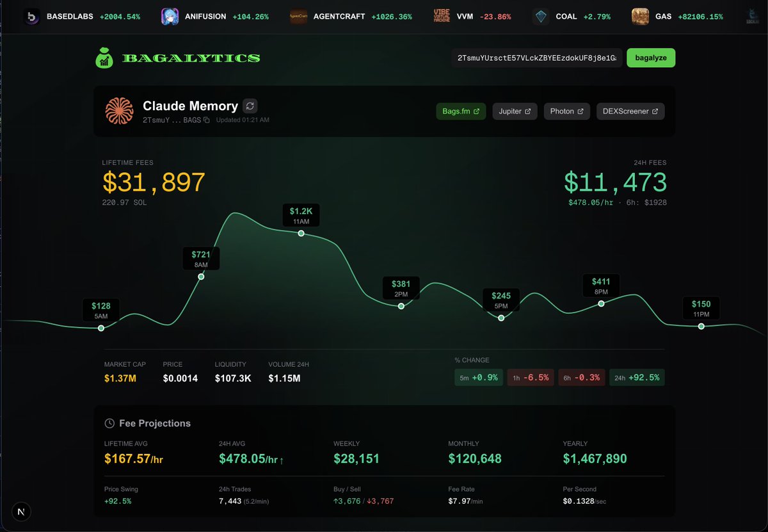Click the volume 24H $1.15M value

click(x=284, y=378)
